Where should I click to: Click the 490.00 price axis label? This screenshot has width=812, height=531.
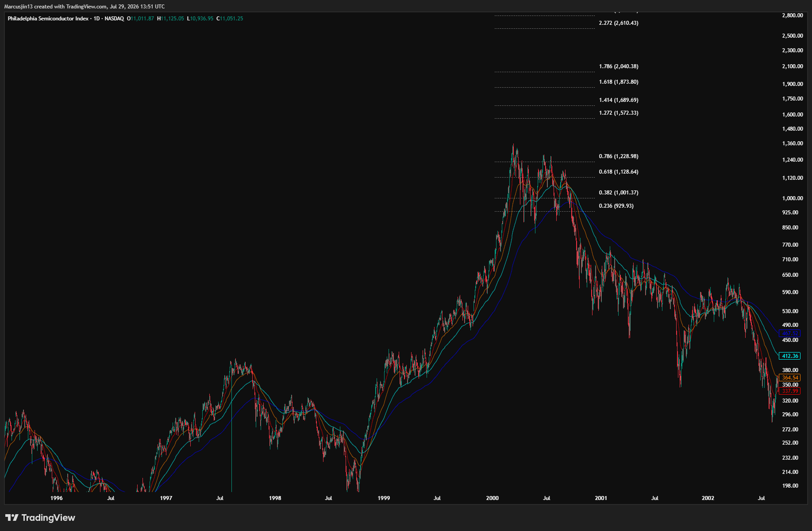[x=790, y=325]
